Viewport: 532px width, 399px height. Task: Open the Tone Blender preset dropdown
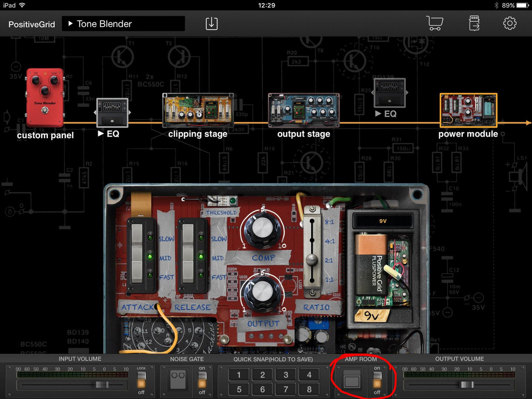(x=124, y=24)
